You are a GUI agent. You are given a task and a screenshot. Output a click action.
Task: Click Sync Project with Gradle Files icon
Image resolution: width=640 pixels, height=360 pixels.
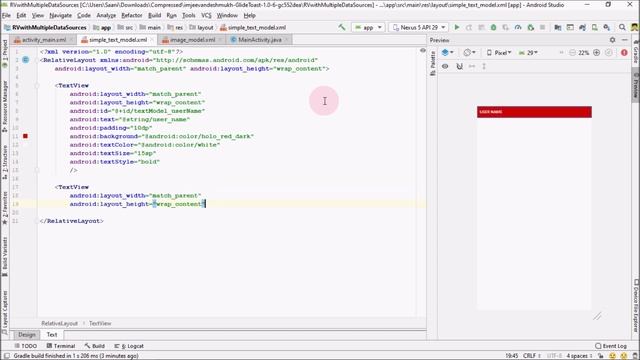582,27
